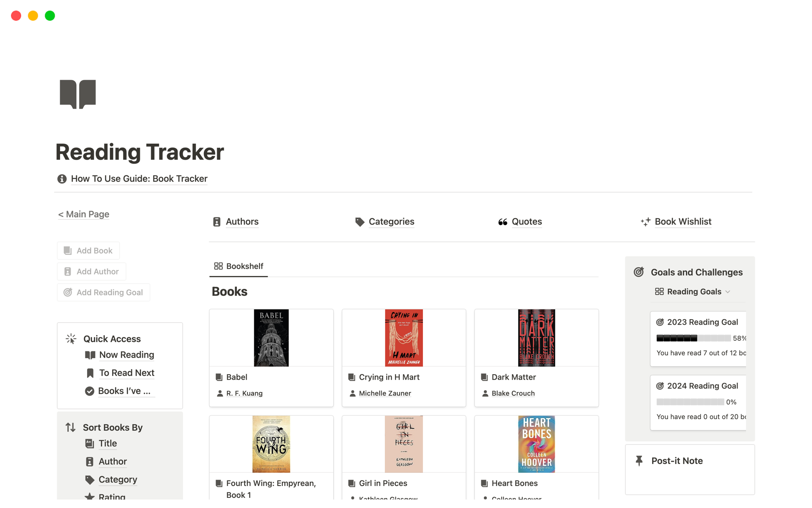Click the Post-it Note pin icon
Image resolution: width=812 pixels, height=508 pixels.
point(639,461)
